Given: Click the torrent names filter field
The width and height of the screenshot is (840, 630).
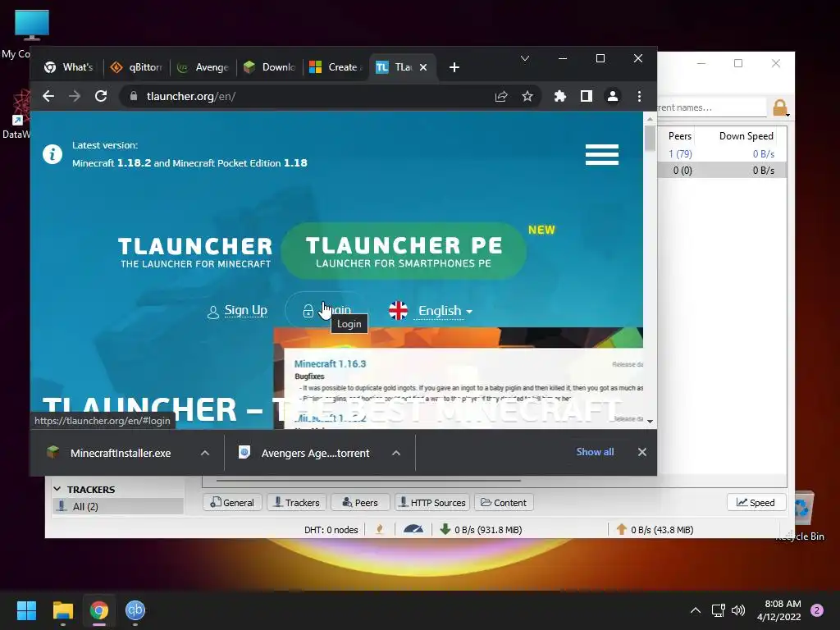Looking at the screenshot, I should pos(712,107).
